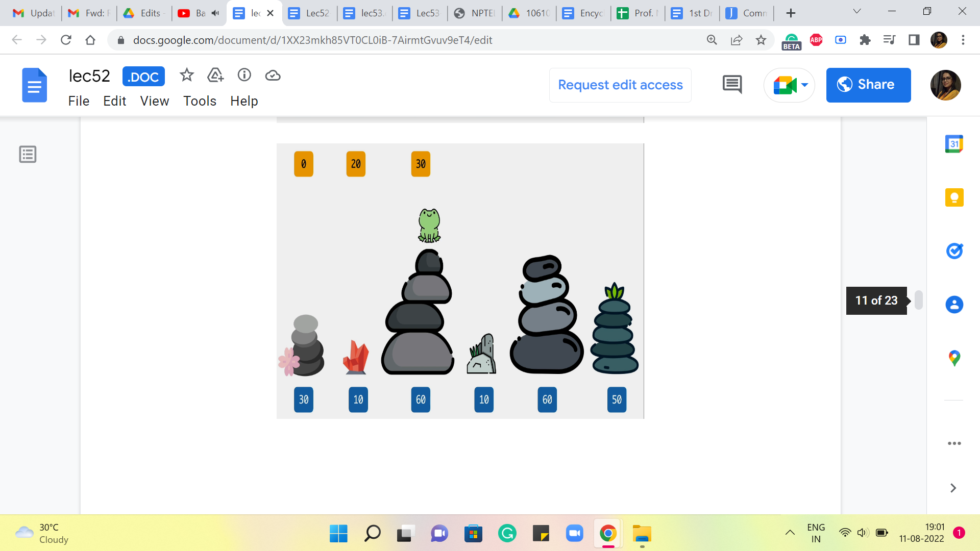980x551 pixels.
Task: Open Google Tasks side panel
Action: tap(954, 251)
